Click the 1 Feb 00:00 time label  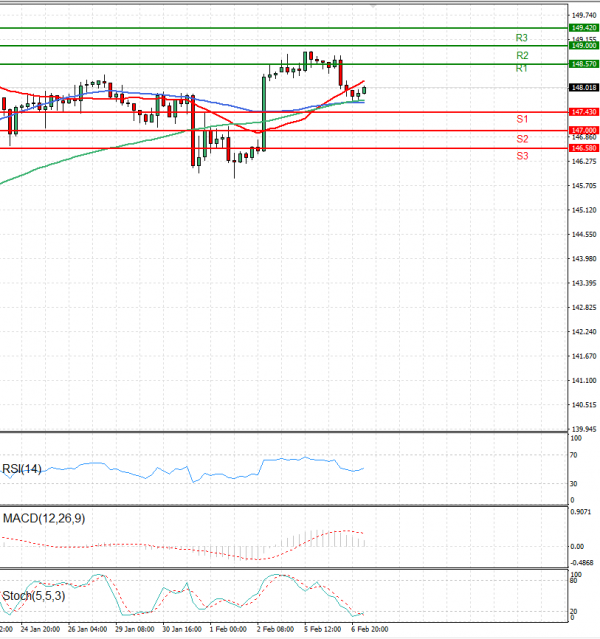pos(228,630)
